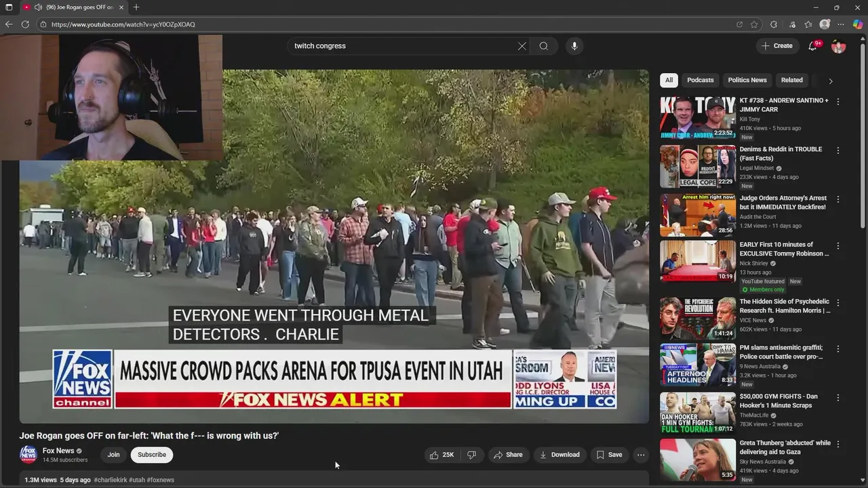The height and width of the screenshot is (488, 868).
Task: Open options for KT #738 video
Action: coord(838,102)
